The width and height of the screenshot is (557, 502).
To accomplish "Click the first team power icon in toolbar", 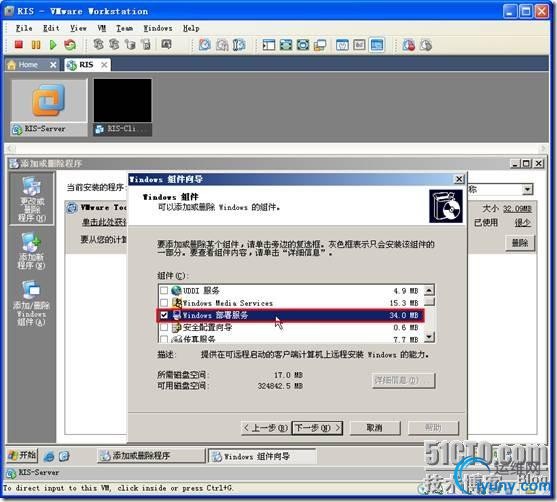I will (98, 45).
